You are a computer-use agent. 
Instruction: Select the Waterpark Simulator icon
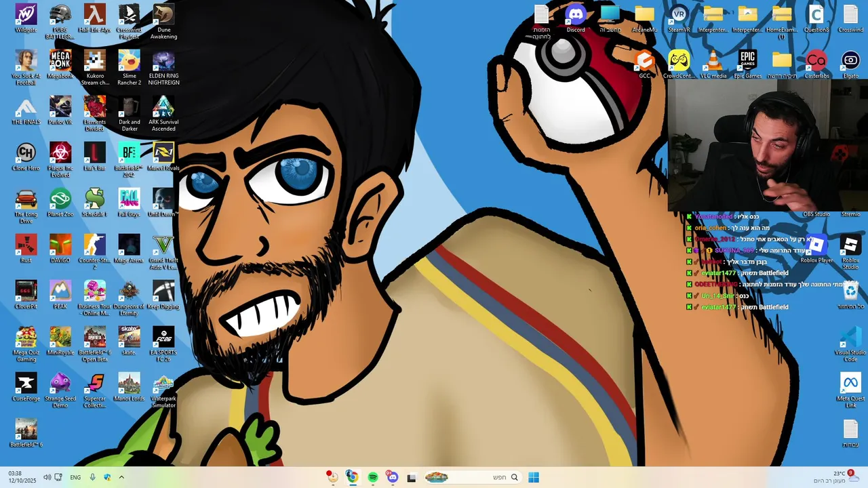[x=163, y=390]
